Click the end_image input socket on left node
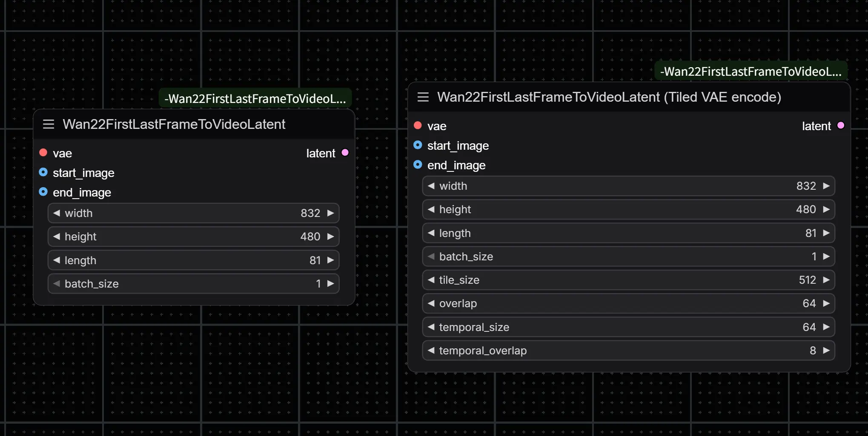The height and width of the screenshot is (436, 868). pyautogui.click(x=43, y=191)
